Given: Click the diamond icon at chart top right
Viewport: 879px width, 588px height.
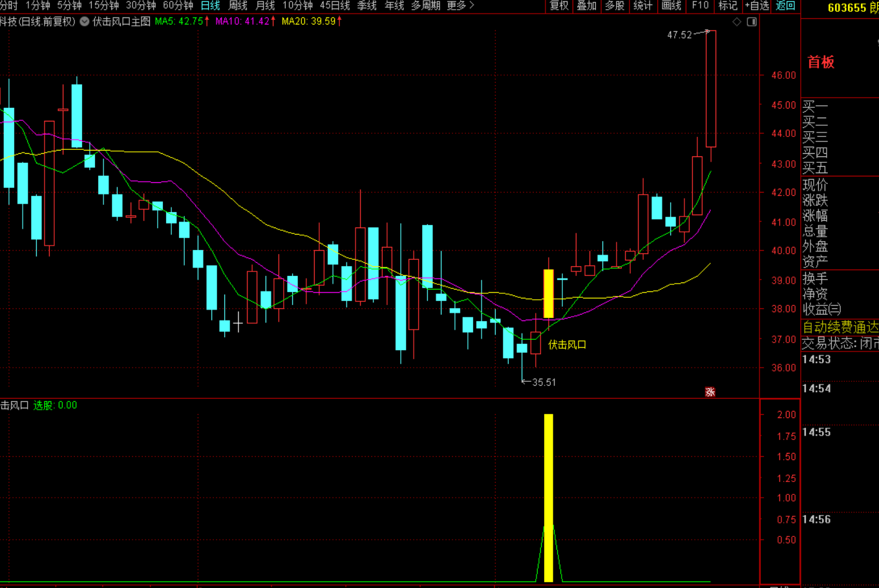Looking at the screenshot, I should pyautogui.click(x=737, y=22).
